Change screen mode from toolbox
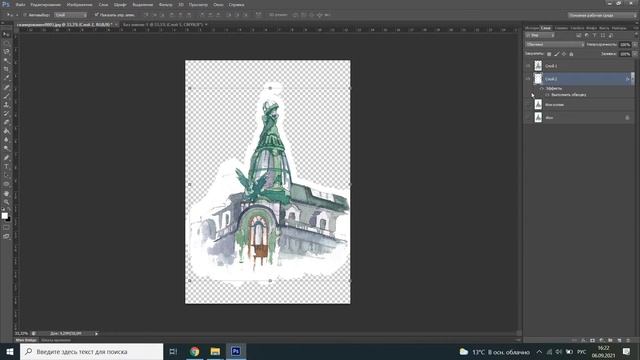The image size is (640, 360). click(6, 236)
